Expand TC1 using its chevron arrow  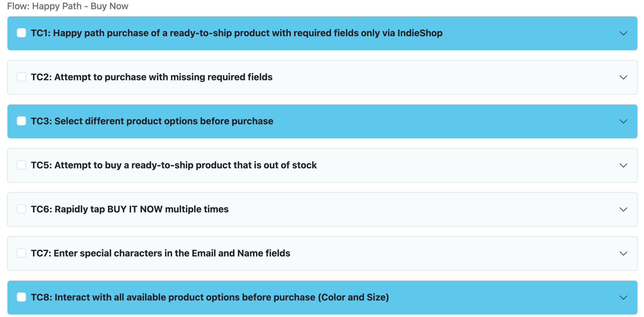tap(623, 33)
